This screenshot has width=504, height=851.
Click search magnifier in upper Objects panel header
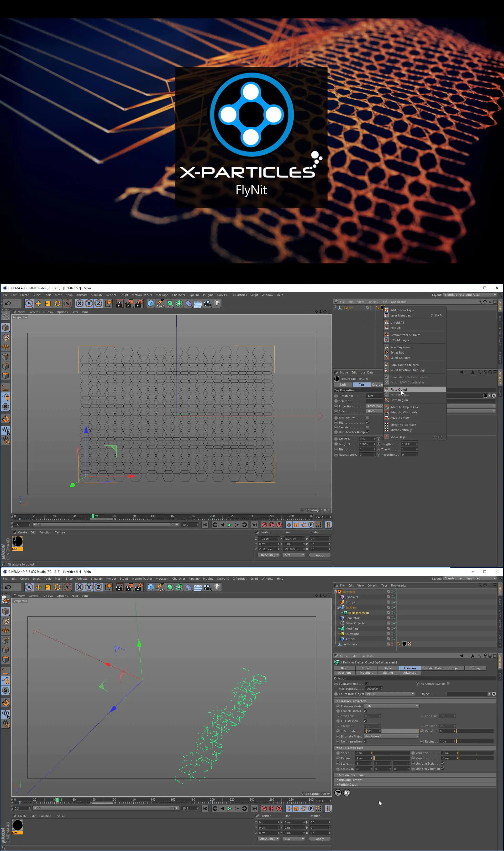tap(480, 302)
